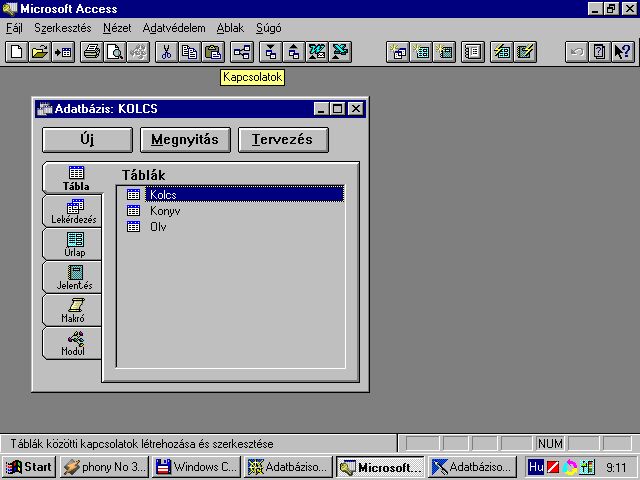Open Relationships (Kapcsolatok) toolbar icon
Viewport: 640px width, 480px height.
coord(242,52)
